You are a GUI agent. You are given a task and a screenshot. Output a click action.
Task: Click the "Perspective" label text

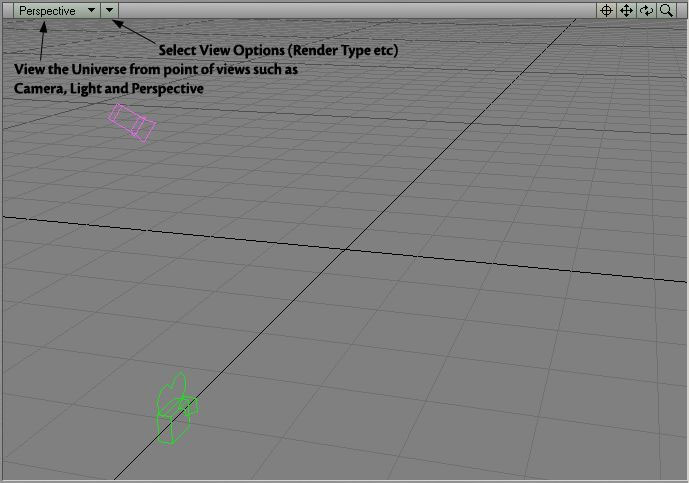[46, 11]
